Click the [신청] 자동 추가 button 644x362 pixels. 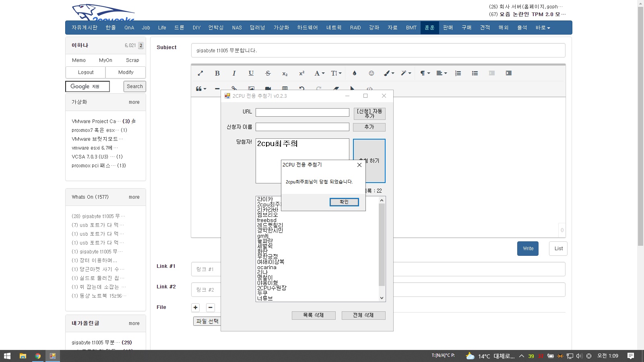(369, 113)
